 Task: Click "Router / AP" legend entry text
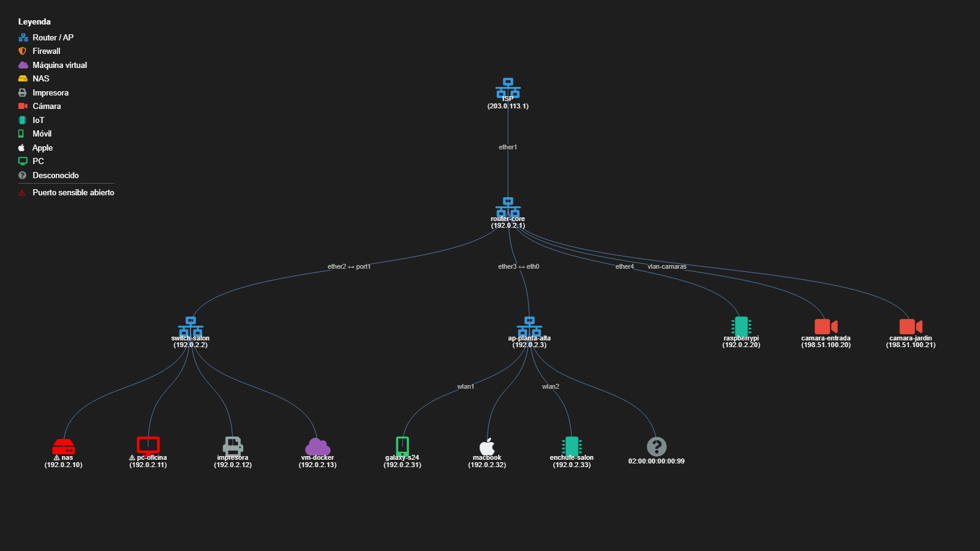tap(53, 37)
